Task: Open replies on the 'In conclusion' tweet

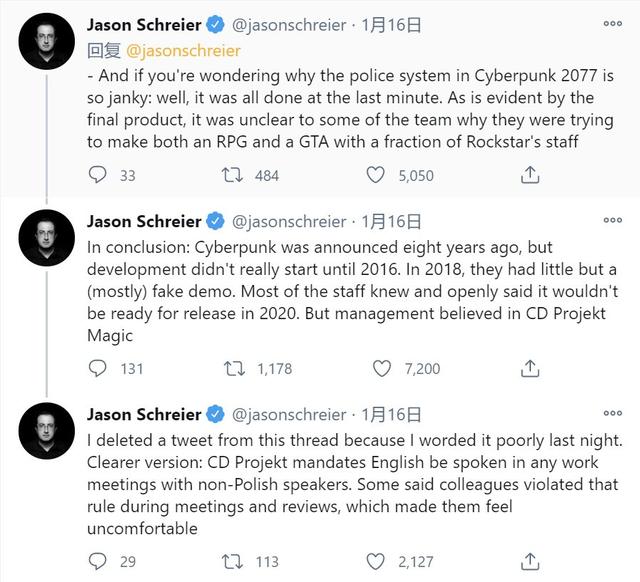Action: tap(98, 368)
